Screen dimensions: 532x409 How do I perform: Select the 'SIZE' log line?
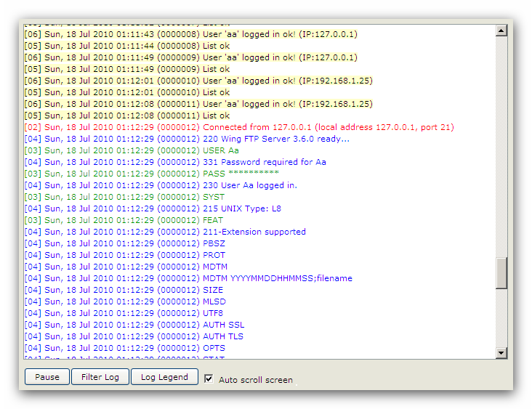click(x=124, y=290)
